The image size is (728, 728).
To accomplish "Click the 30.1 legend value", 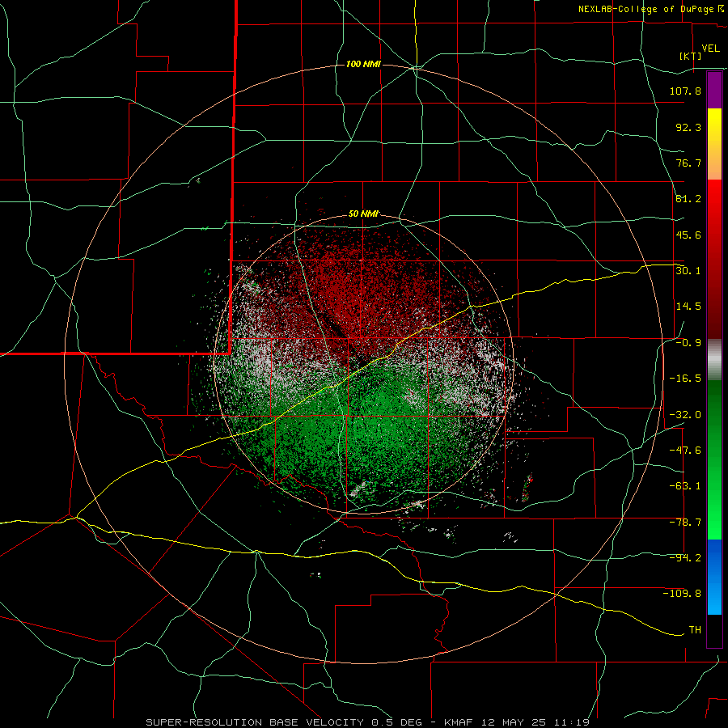I will point(688,271).
